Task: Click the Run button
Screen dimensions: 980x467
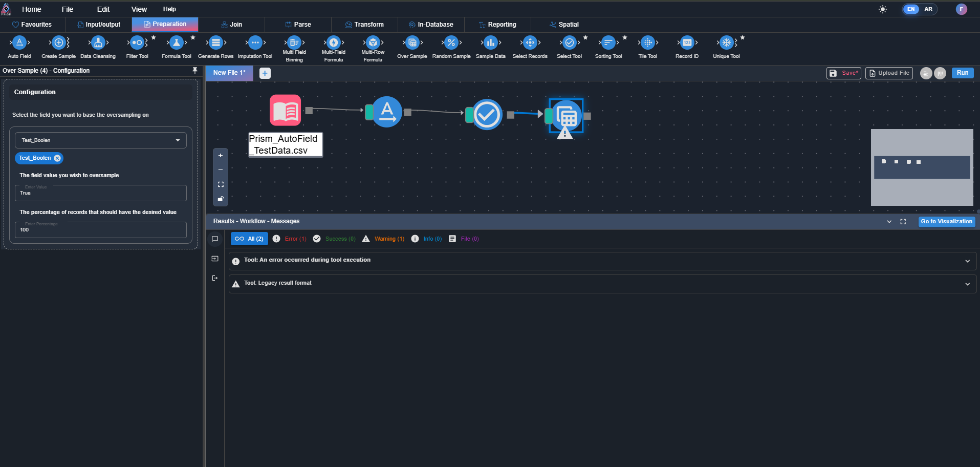Action: pos(962,73)
